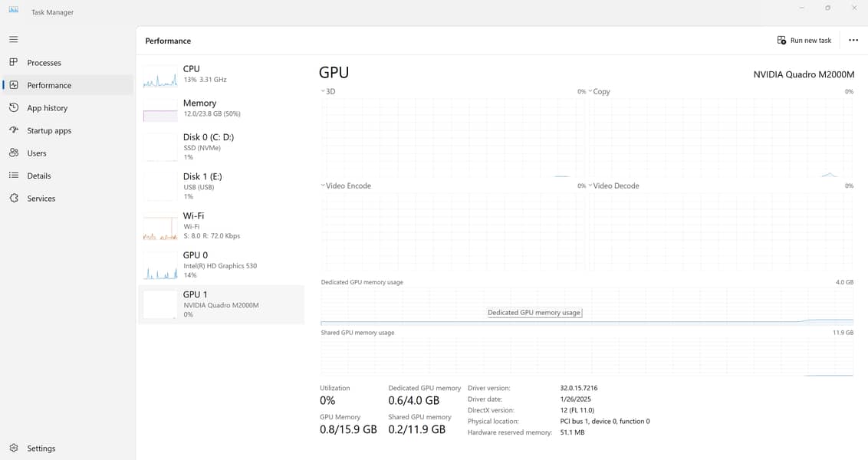Select the Memory mini graph thumbnail
Viewport: 868px width, 460px height.
[160, 110]
